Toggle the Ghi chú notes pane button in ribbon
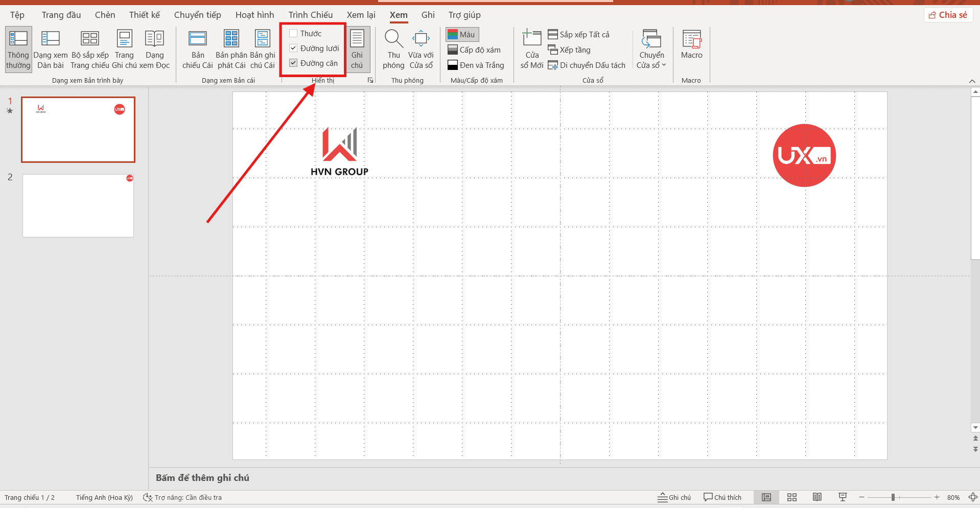The image size is (980, 508). (357, 49)
